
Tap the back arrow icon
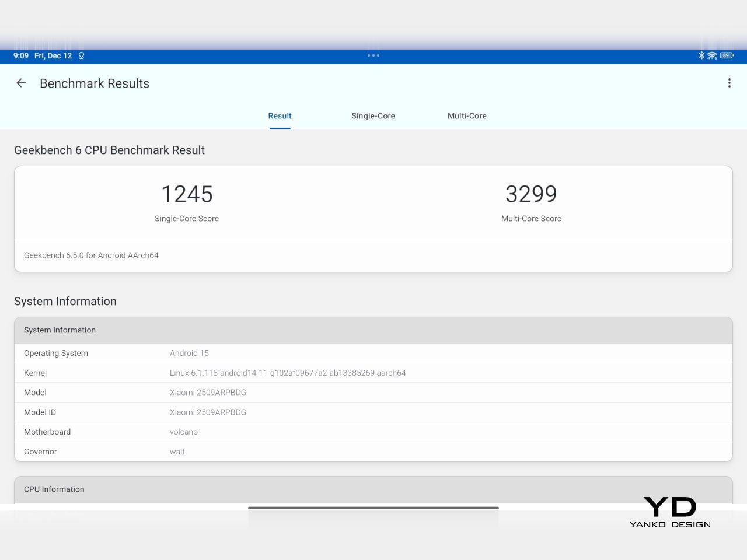pos(21,83)
